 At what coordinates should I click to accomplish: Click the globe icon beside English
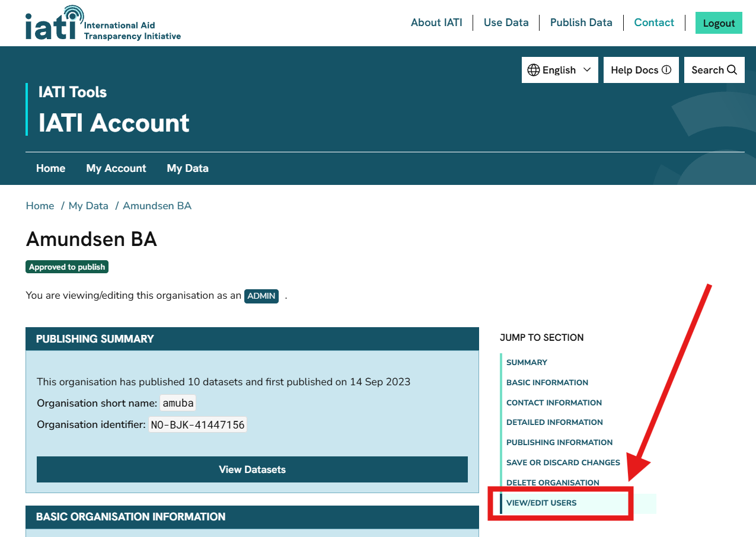533,70
